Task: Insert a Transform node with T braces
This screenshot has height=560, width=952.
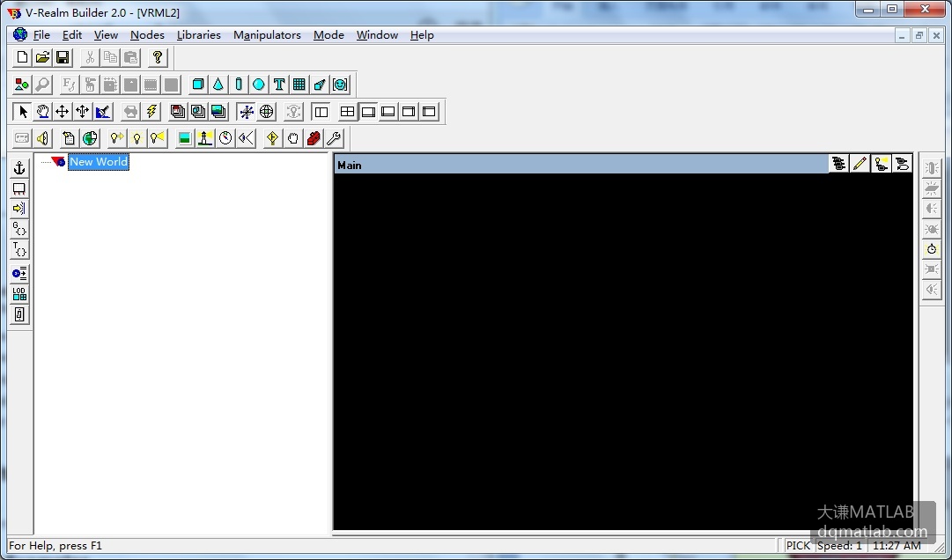Action: 19,249
